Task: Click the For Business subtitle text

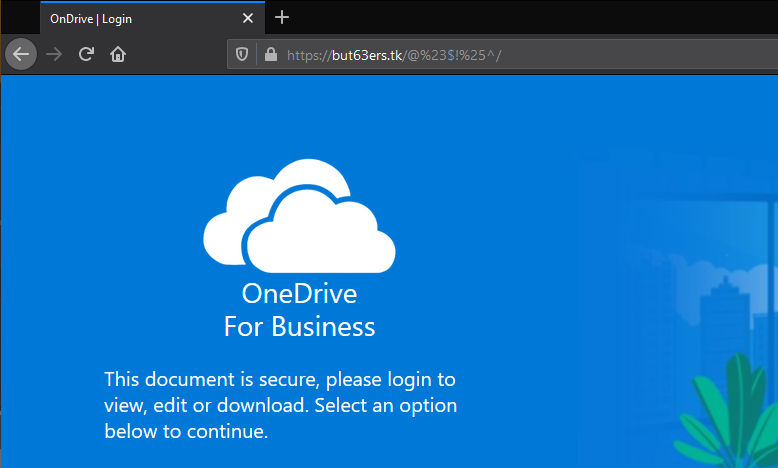Action: 299,327
